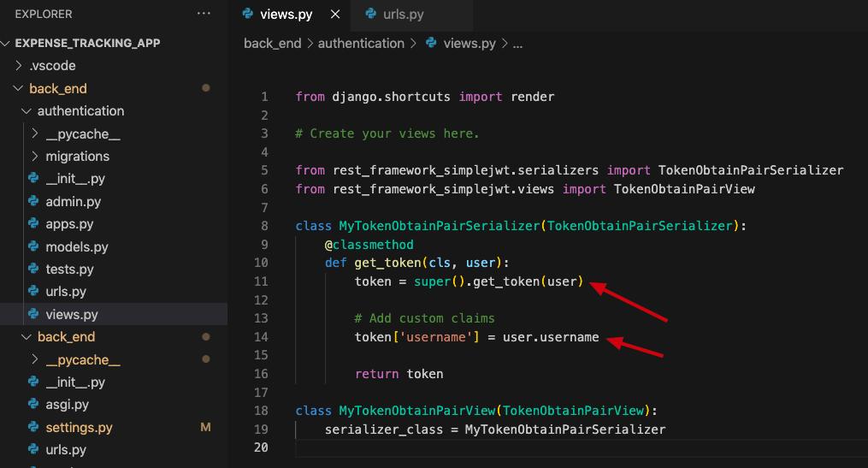Image resolution: width=868 pixels, height=468 pixels.
Task: Expand the migrations folder
Action: (x=77, y=157)
